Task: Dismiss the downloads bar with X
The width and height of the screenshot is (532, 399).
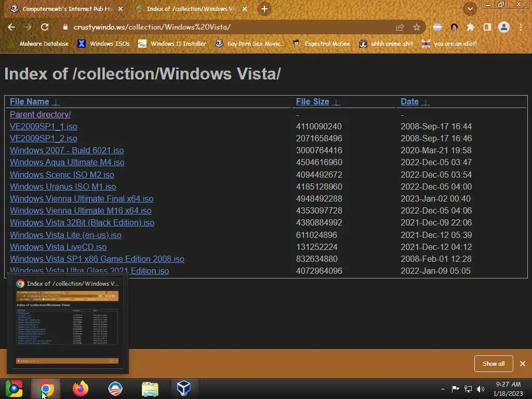Action: (523, 364)
